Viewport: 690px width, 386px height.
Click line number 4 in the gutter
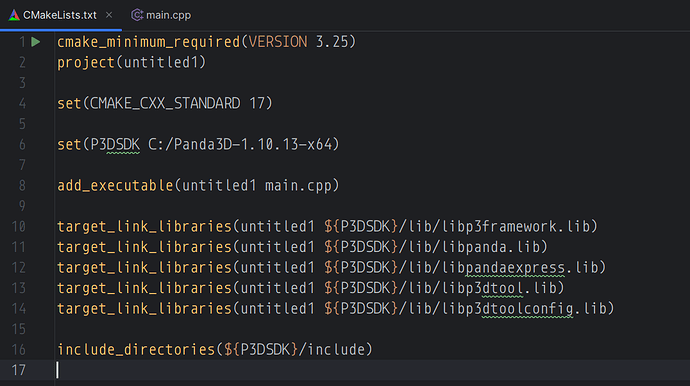(22, 103)
